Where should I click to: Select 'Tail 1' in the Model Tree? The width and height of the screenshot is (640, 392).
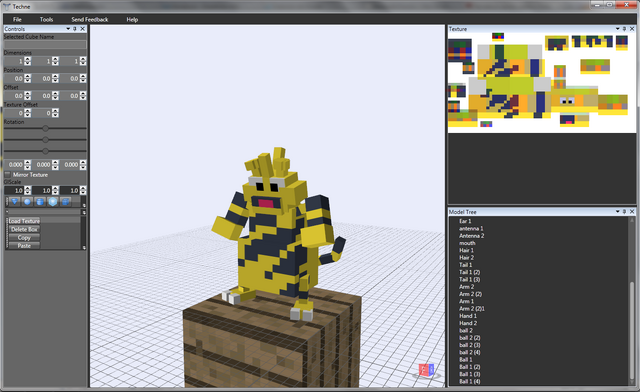465,265
